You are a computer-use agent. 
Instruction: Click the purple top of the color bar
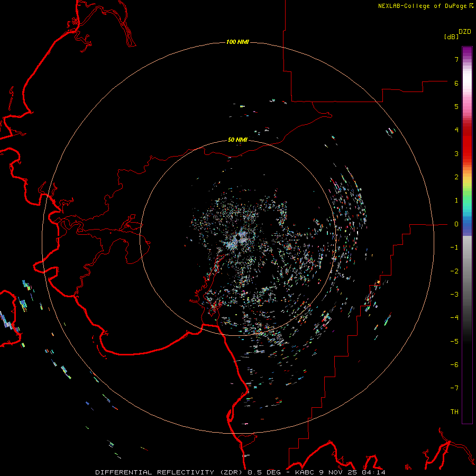pos(467,52)
